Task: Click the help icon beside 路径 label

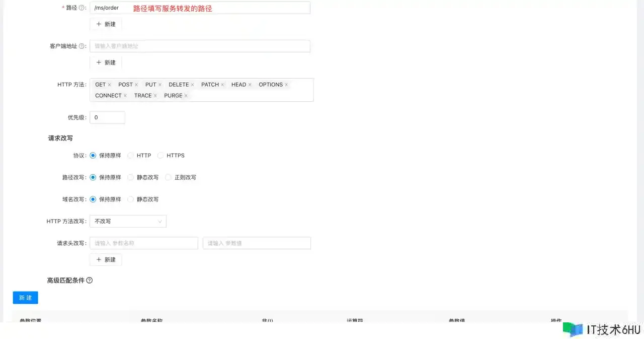Action: [82, 8]
